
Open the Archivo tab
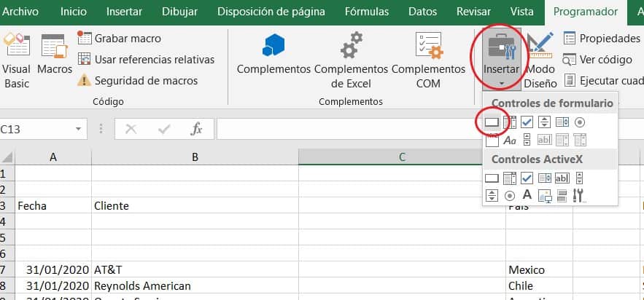click(20, 12)
